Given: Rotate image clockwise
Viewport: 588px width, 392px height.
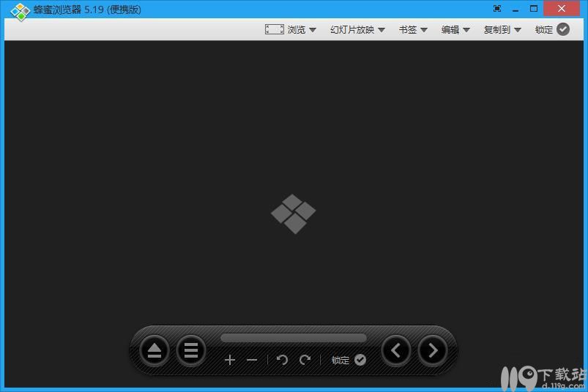Looking at the screenshot, I should 305,360.
